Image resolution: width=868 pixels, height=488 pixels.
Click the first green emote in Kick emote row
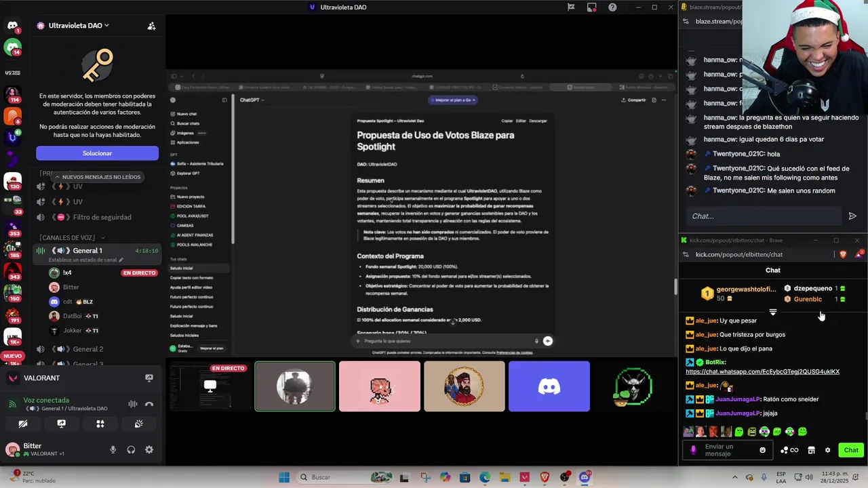coord(739,432)
